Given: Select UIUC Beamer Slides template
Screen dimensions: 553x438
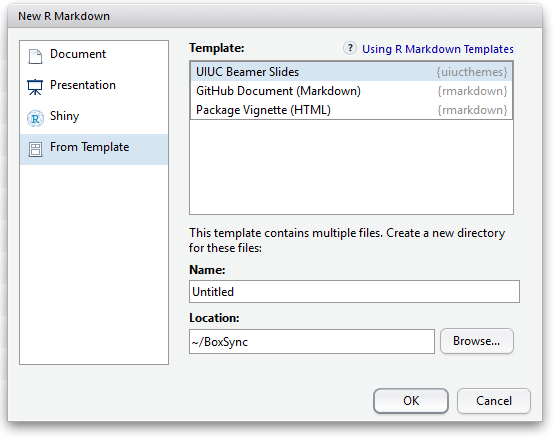Looking at the screenshot, I should click(351, 72).
